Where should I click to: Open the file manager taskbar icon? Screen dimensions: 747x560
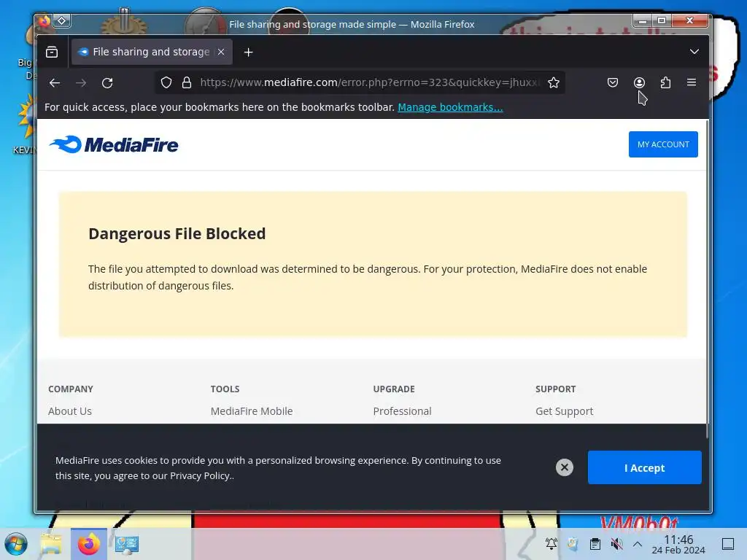51,544
